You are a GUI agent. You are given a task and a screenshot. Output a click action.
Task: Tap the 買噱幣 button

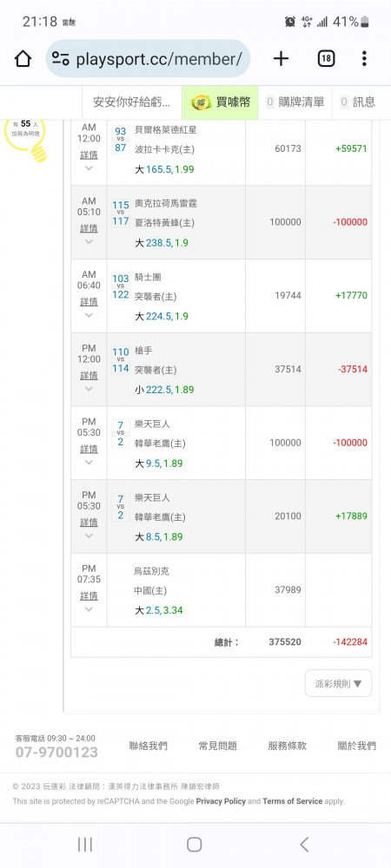[220, 102]
